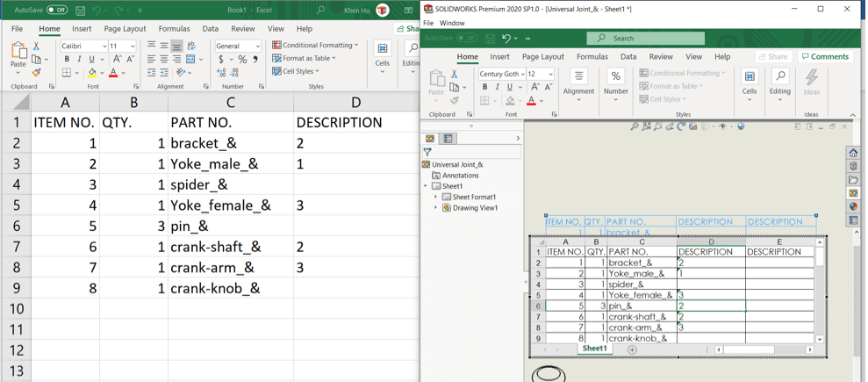Click Search box in SOLIDWORKS embedded Excel
This screenshot has width=868, height=382.
[645, 39]
